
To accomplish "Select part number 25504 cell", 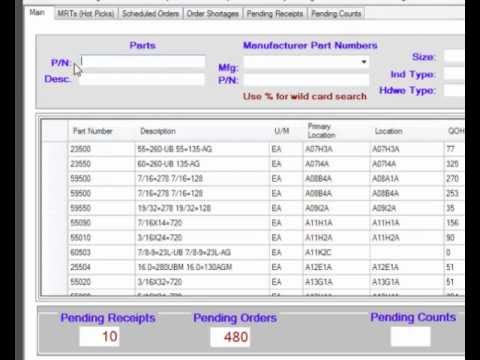I will tap(101, 267).
